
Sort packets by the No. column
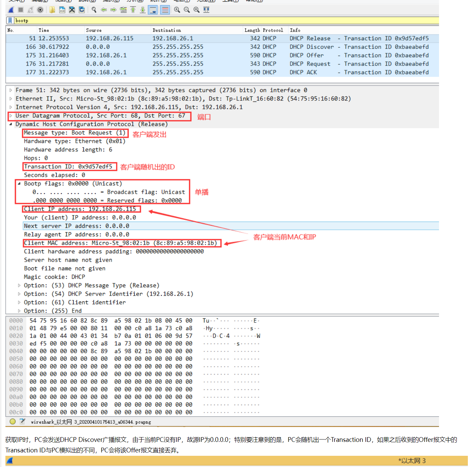tap(11, 30)
